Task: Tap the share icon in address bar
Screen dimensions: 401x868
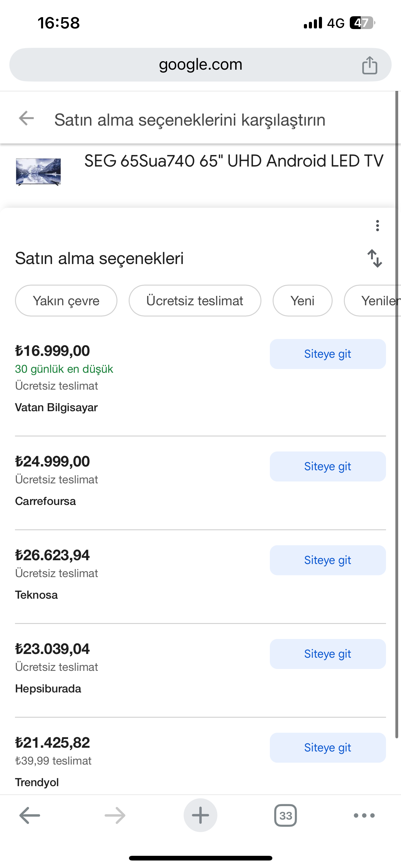Action: point(369,65)
